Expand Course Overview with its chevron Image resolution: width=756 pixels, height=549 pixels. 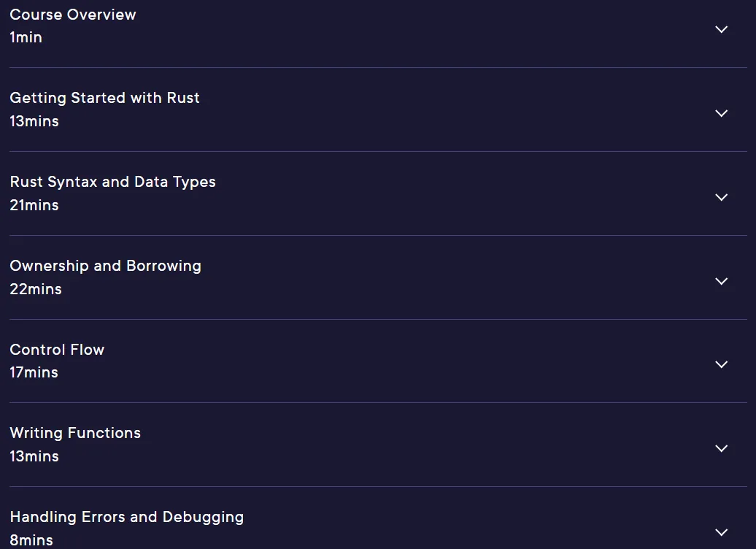point(721,29)
